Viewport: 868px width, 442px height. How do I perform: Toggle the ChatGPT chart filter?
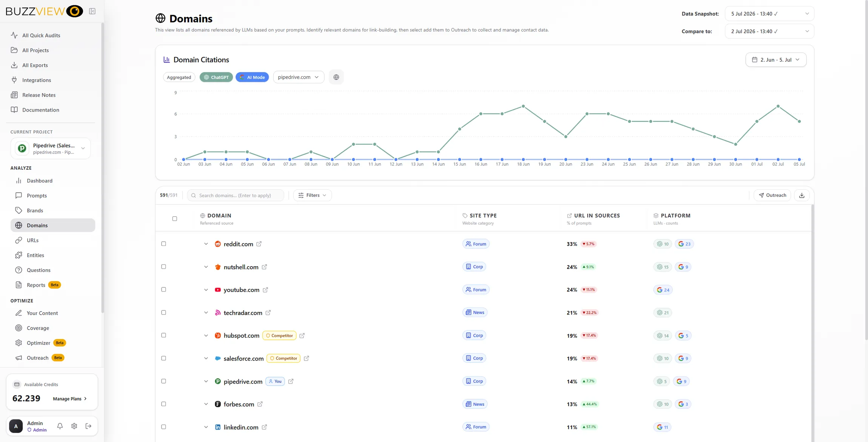pos(216,77)
